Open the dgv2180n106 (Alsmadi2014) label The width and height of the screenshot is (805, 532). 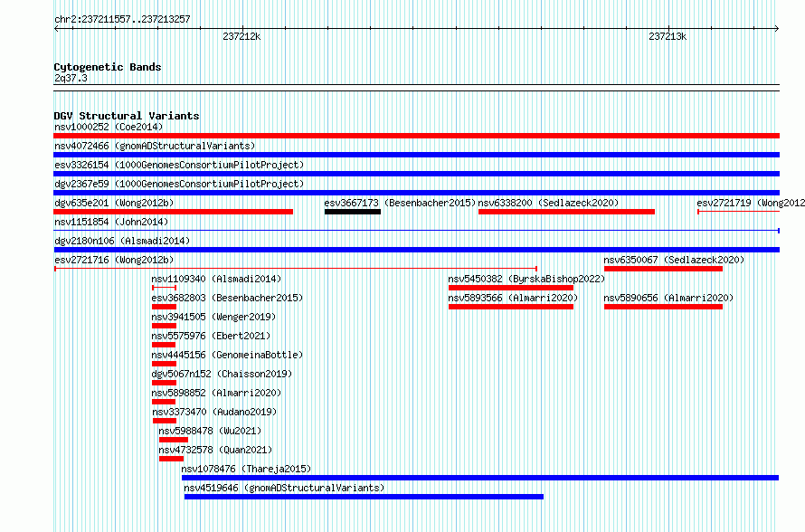[x=122, y=241]
